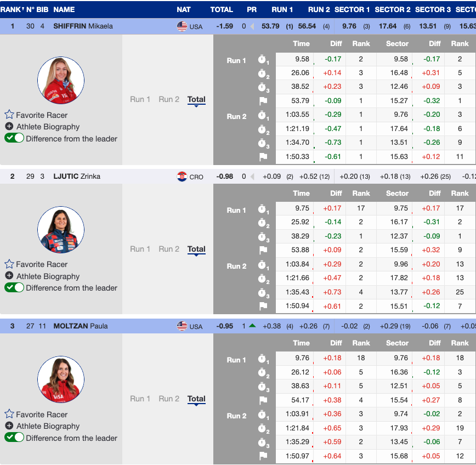Viewport: 476px width, 465px height.
Task: Toggle Moltzan's Difference from the leader switch
Action: [14, 438]
